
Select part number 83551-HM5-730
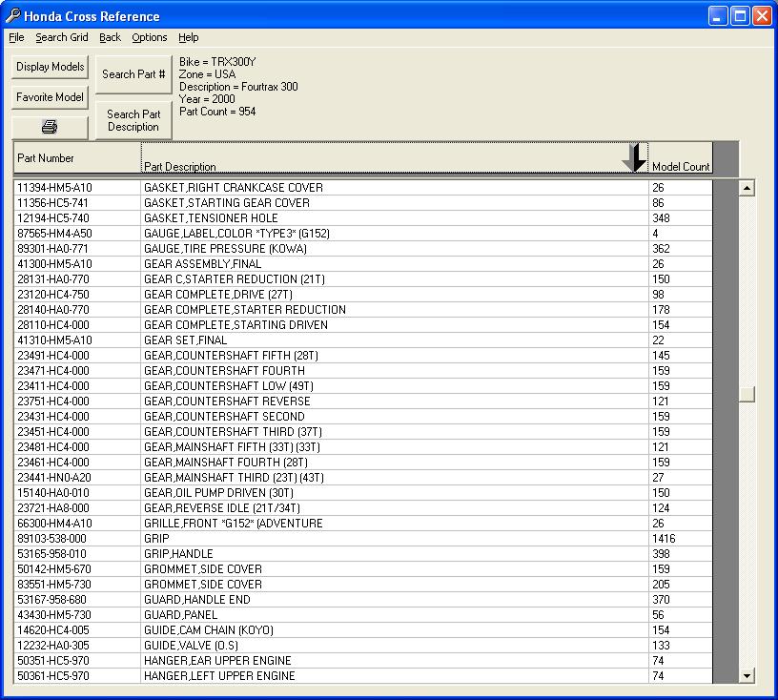(77, 585)
